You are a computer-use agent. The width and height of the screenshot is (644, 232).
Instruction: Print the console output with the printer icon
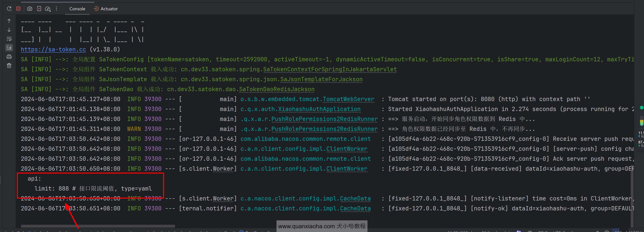pyautogui.click(x=9, y=57)
